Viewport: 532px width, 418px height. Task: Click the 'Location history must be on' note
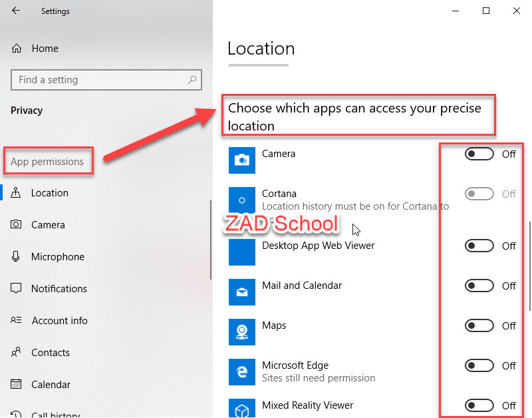coord(356,206)
